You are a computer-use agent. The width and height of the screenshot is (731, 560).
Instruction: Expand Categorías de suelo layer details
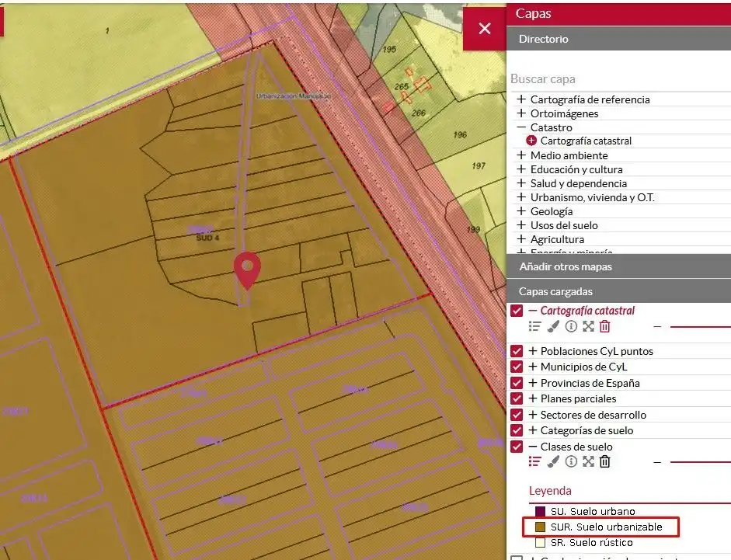533,430
